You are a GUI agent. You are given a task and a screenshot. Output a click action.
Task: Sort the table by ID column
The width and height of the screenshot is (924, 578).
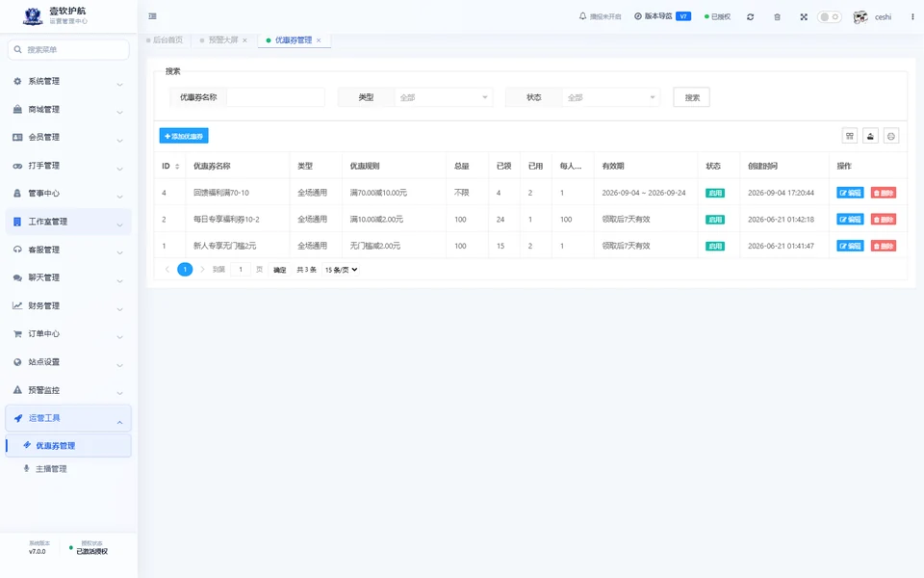click(x=177, y=167)
